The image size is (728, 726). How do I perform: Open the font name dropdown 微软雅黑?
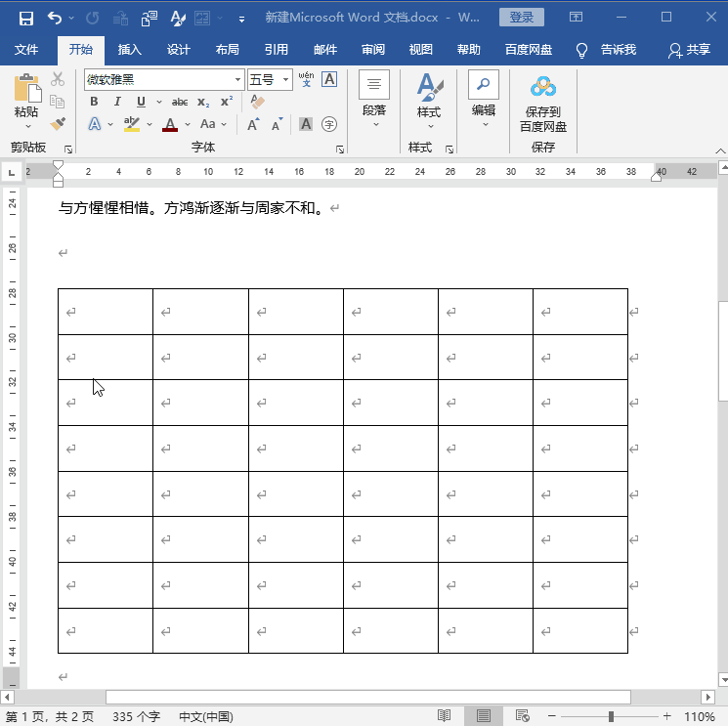point(237,80)
